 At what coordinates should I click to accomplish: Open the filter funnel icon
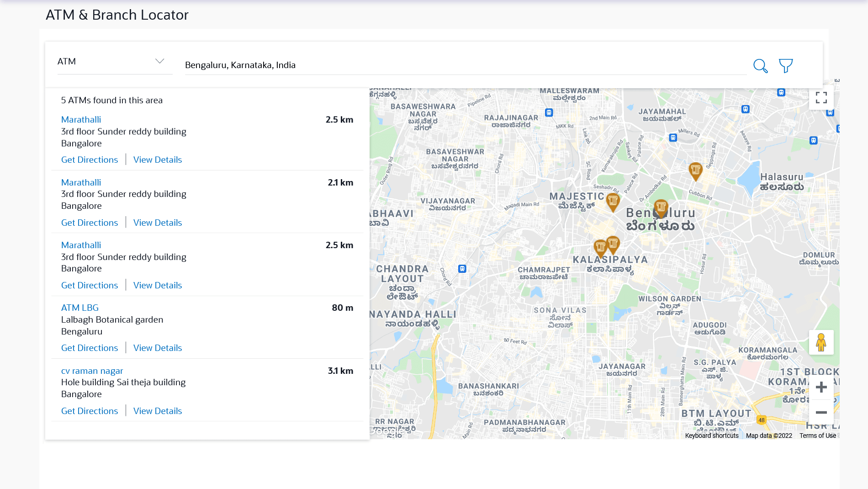[786, 66]
